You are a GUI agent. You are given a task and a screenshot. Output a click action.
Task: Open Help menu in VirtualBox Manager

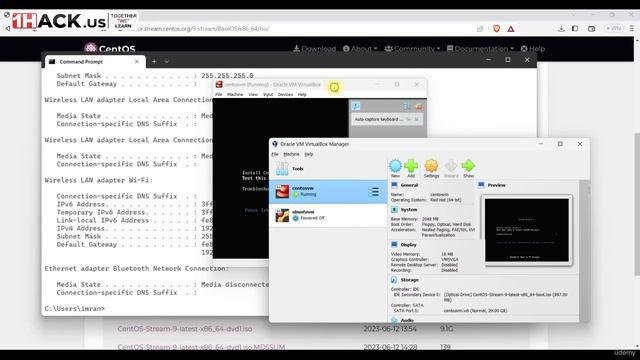[309, 154]
